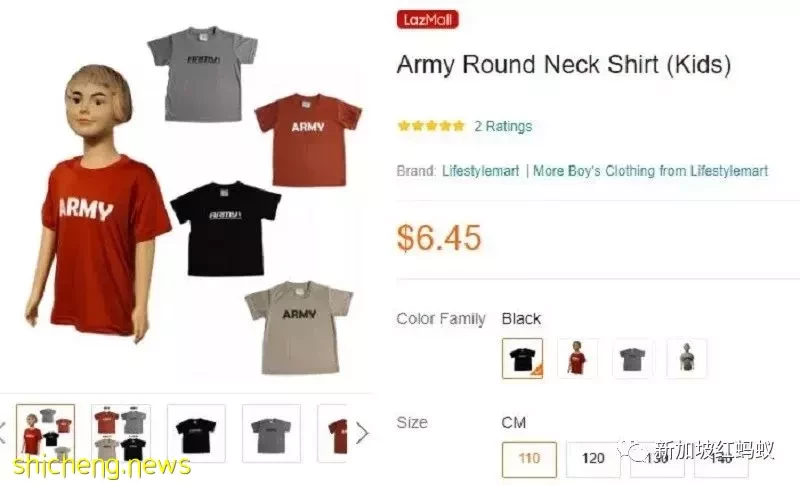Open the 2 Ratings link
This screenshot has height=485, width=800.
tap(503, 126)
